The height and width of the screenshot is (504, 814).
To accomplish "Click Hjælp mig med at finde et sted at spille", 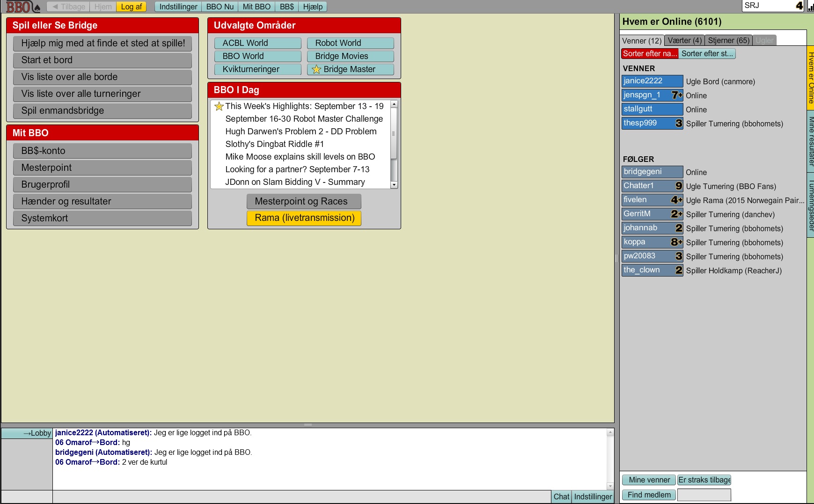I will click(x=103, y=44).
